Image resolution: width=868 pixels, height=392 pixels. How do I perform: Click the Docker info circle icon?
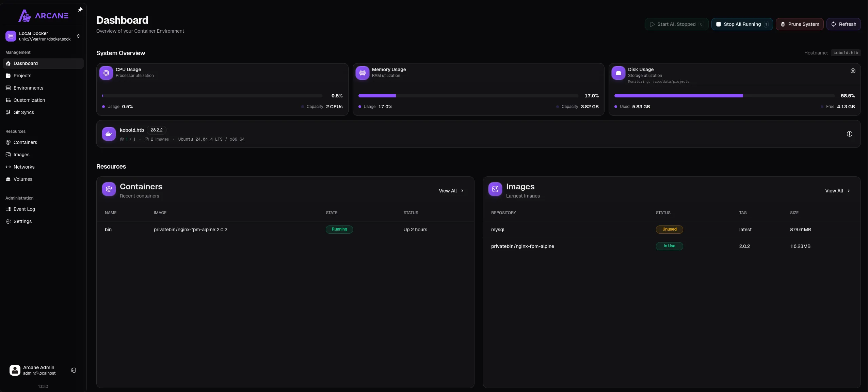coord(849,134)
